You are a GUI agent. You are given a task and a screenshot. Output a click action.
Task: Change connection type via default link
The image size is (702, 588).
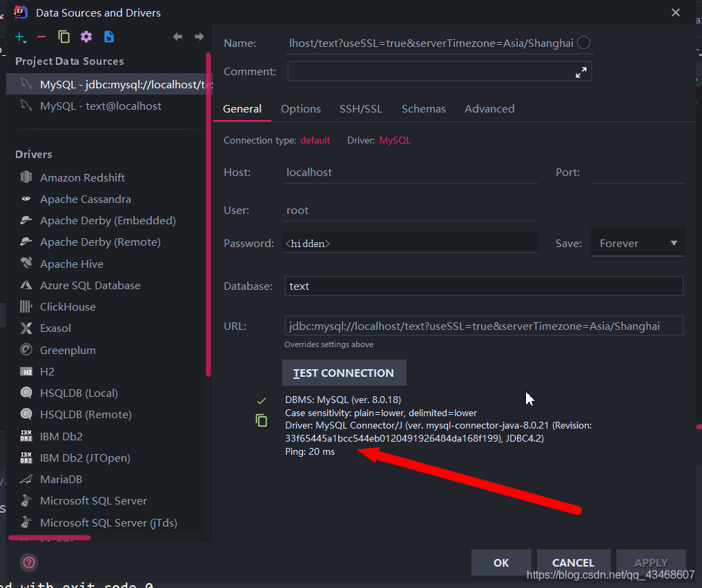(x=315, y=141)
